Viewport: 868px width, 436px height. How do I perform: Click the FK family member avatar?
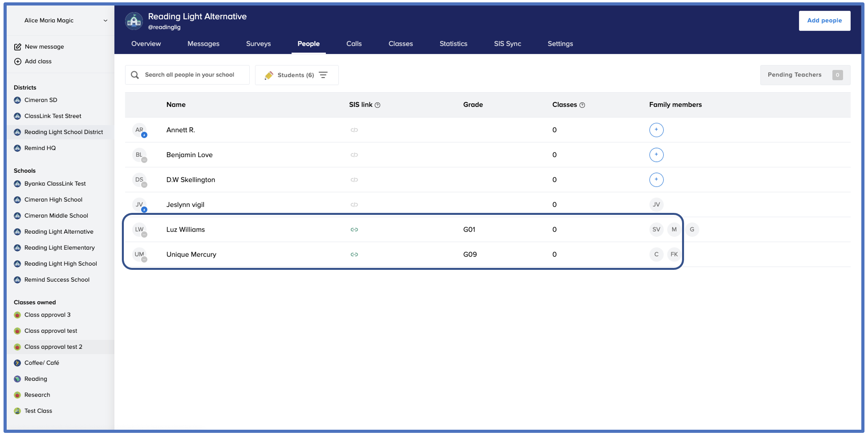pyautogui.click(x=674, y=255)
